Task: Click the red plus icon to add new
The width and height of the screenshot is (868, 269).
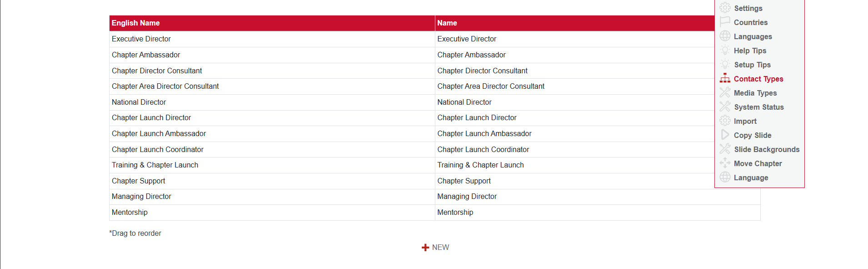Action: click(425, 248)
